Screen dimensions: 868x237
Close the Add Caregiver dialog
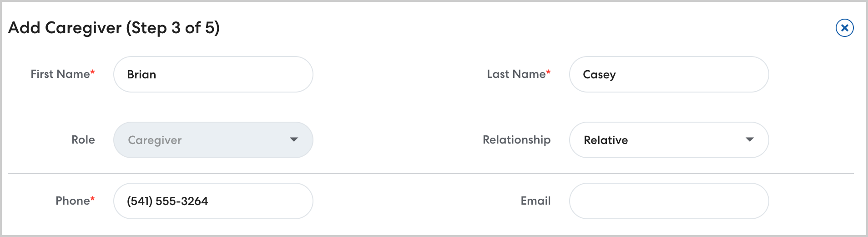pyautogui.click(x=844, y=28)
